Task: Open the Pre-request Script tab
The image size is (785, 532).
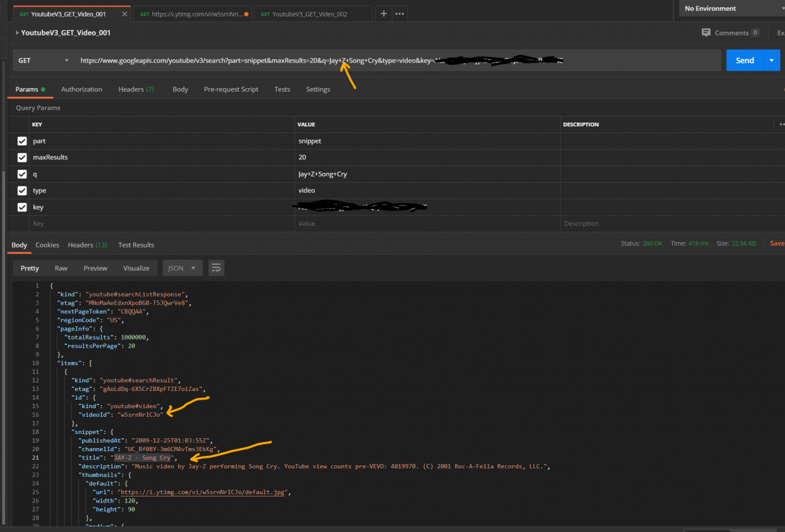Action: click(x=231, y=89)
